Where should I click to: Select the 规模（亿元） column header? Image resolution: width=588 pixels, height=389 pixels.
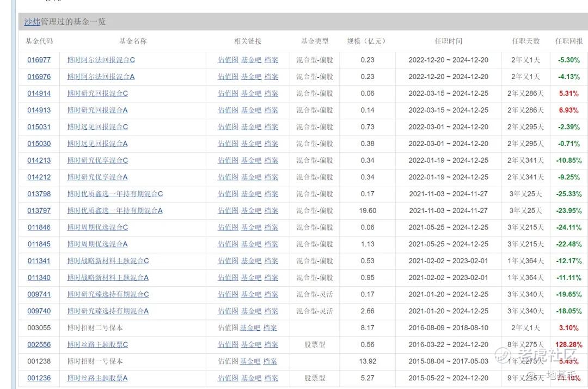(367, 41)
